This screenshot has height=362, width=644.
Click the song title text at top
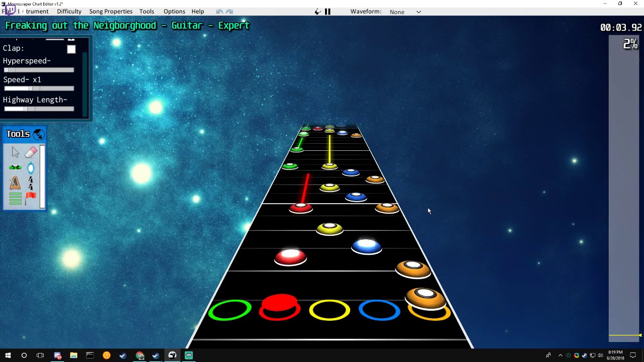(x=127, y=26)
